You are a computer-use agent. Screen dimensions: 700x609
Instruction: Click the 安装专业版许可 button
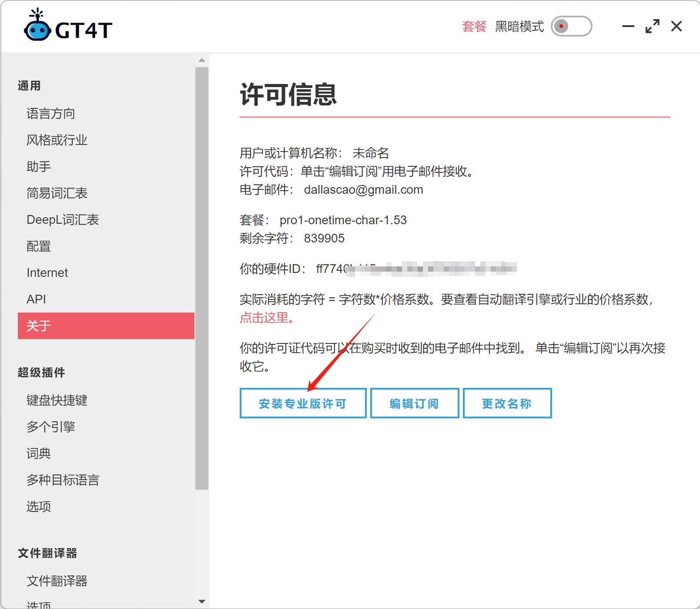tap(303, 403)
